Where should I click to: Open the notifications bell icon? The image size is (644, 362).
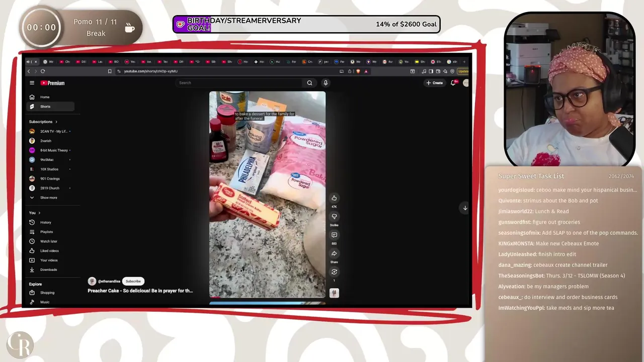click(x=453, y=83)
